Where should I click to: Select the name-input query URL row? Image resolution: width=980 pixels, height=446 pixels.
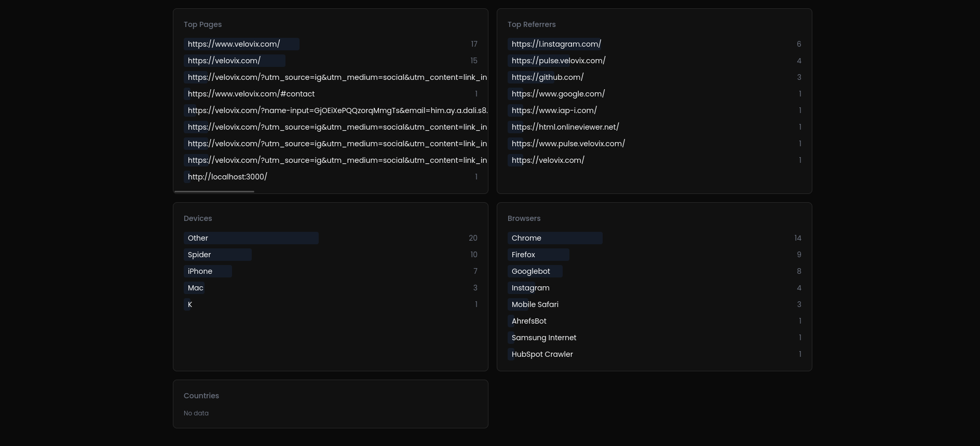click(335, 110)
